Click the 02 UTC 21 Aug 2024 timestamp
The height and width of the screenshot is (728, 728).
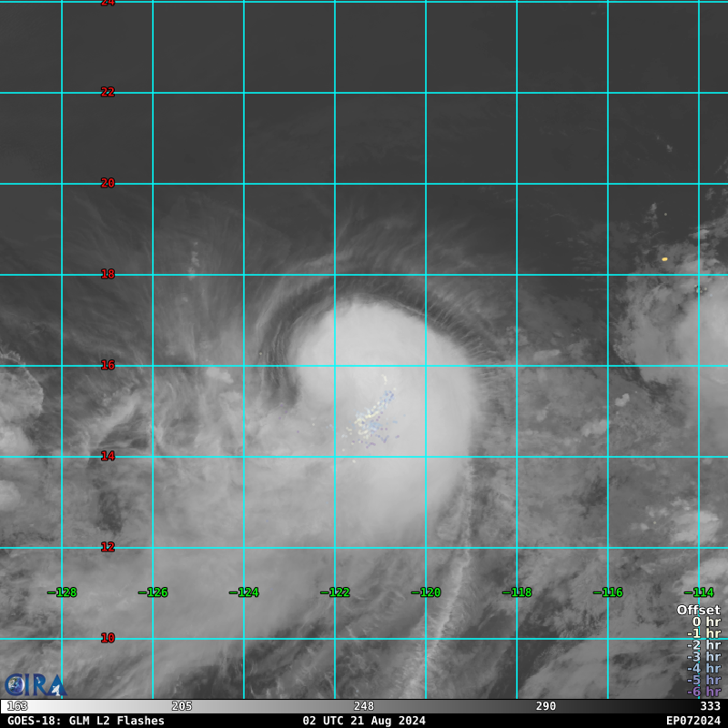pos(364,721)
